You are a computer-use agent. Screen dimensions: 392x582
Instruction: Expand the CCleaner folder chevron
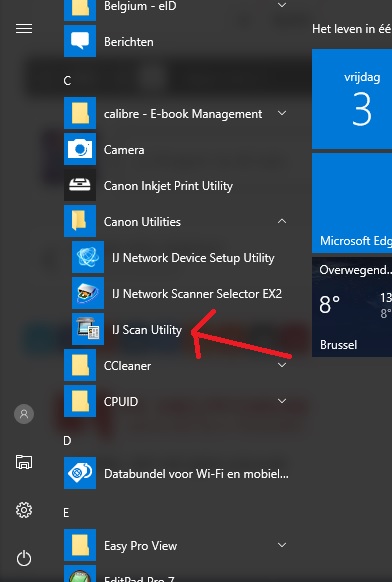282,365
